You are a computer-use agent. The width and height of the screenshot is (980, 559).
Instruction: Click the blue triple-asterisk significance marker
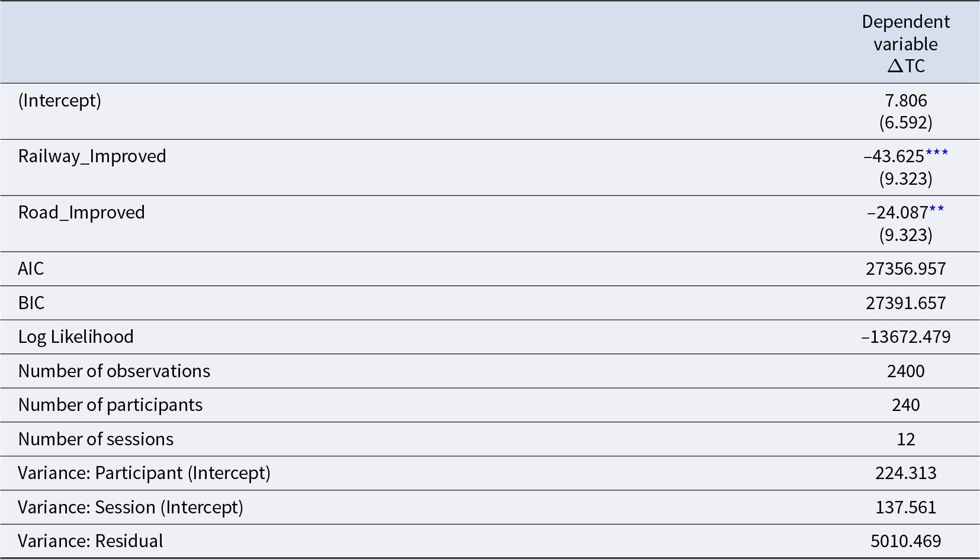(937, 153)
